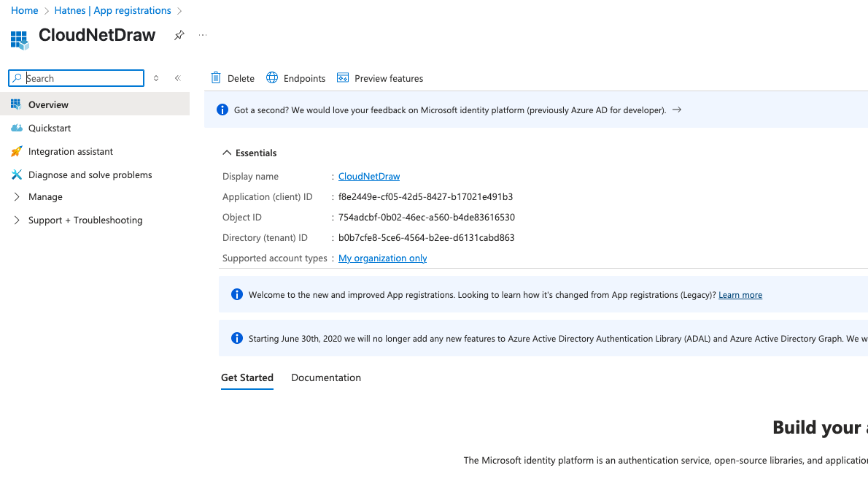Collapse the Essentials section

tap(227, 153)
